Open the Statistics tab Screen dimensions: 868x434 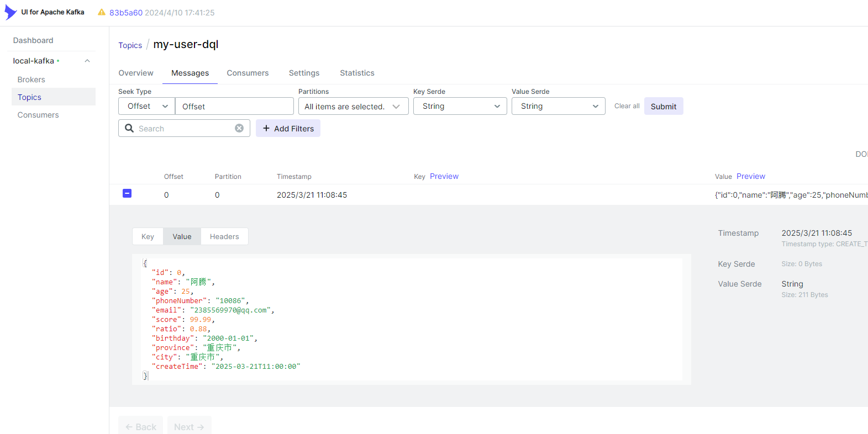[x=357, y=73]
